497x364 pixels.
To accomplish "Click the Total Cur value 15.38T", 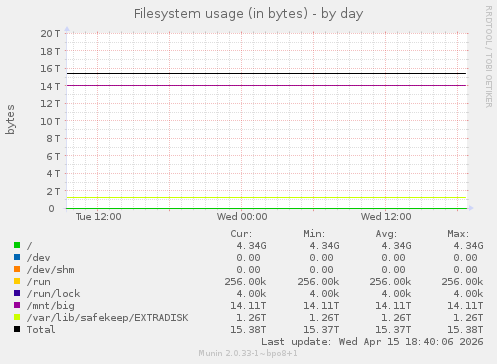I will pyautogui.click(x=248, y=330).
